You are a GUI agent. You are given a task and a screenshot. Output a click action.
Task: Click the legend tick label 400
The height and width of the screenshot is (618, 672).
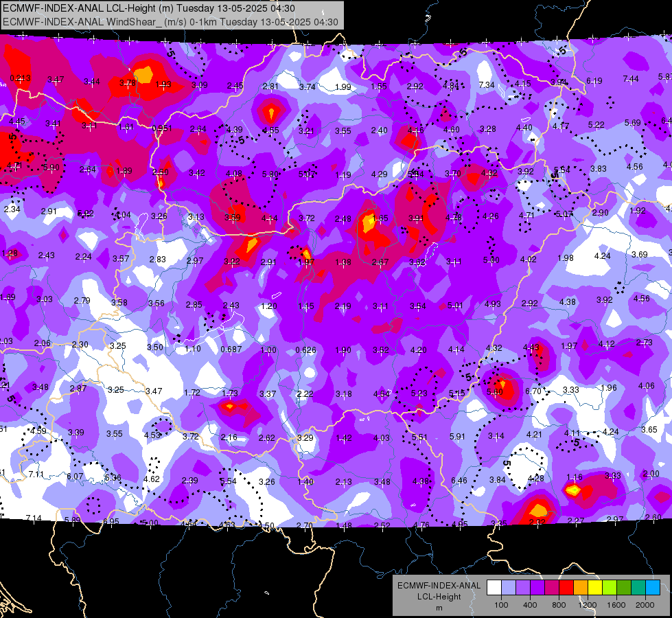[530, 605]
